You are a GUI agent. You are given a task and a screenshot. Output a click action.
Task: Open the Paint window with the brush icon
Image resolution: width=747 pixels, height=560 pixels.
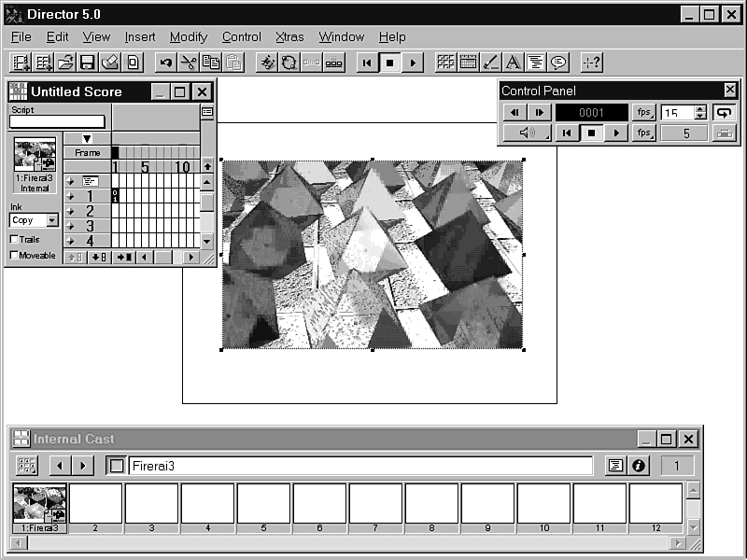point(491,63)
